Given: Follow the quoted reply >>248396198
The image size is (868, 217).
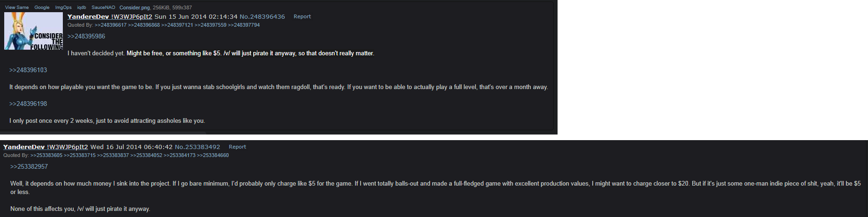Looking at the screenshot, I should [28, 104].
